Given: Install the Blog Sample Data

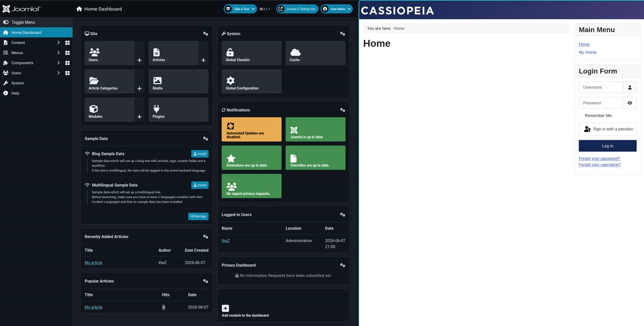Looking at the screenshot, I should 200,154.
